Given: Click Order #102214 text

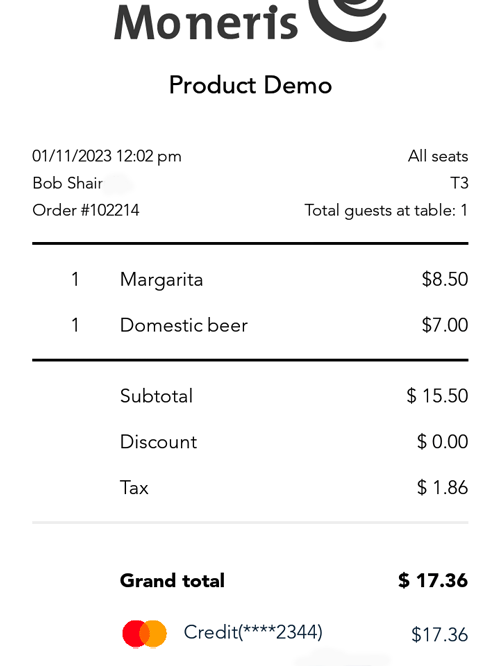Looking at the screenshot, I should (86, 210).
